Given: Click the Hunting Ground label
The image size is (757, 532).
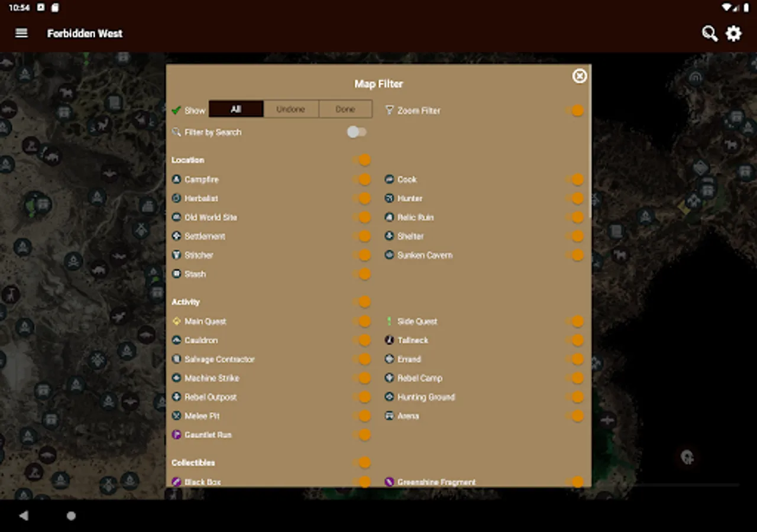Looking at the screenshot, I should 426,397.
